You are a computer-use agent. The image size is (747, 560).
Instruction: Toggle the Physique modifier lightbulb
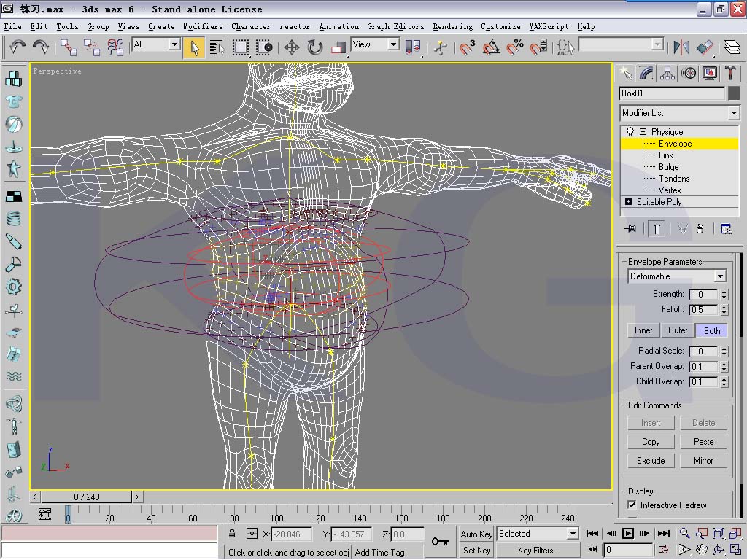pyautogui.click(x=630, y=132)
